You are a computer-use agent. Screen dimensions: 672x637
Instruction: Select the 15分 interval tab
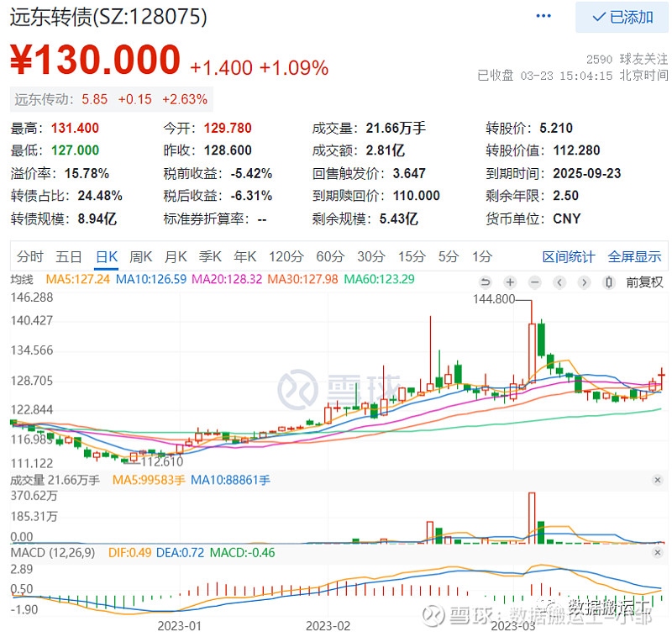click(x=412, y=256)
